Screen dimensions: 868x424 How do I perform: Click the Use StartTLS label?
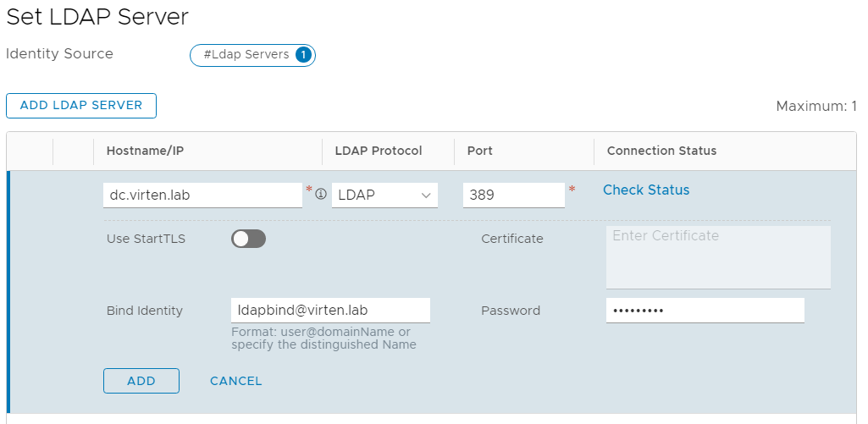[147, 239]
